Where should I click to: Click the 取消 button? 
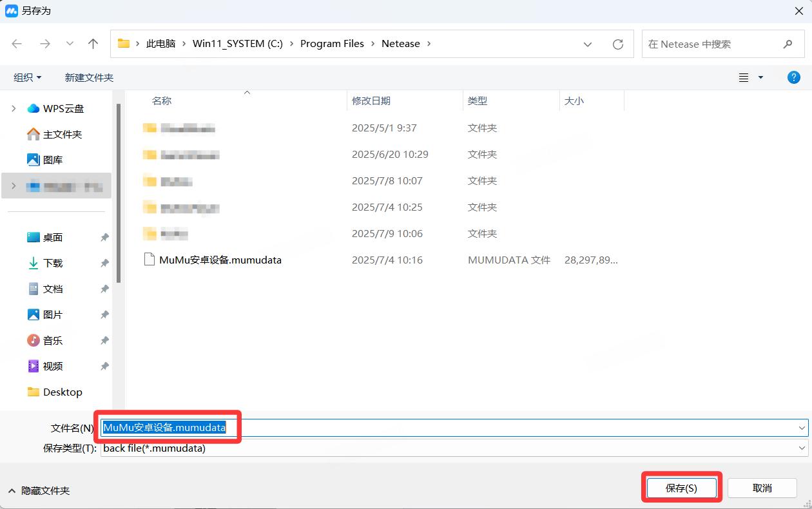pyautogui.click(x=762, y=488)
